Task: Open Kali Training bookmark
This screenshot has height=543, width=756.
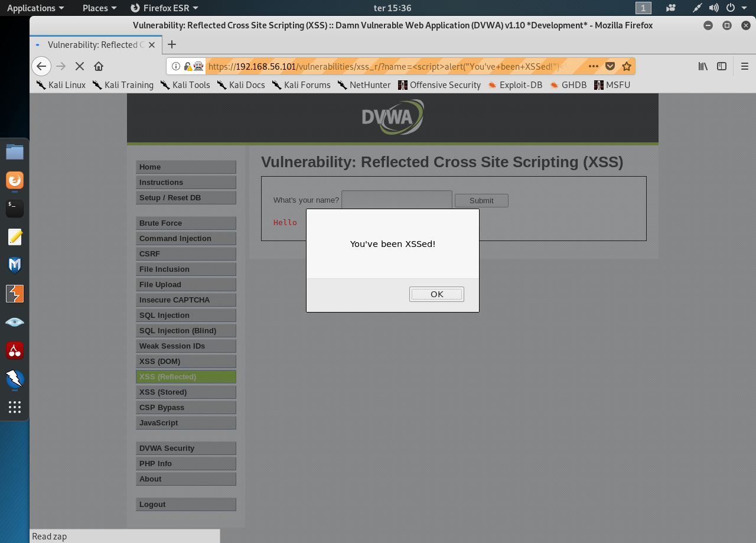Action: [x=123, y=84]
